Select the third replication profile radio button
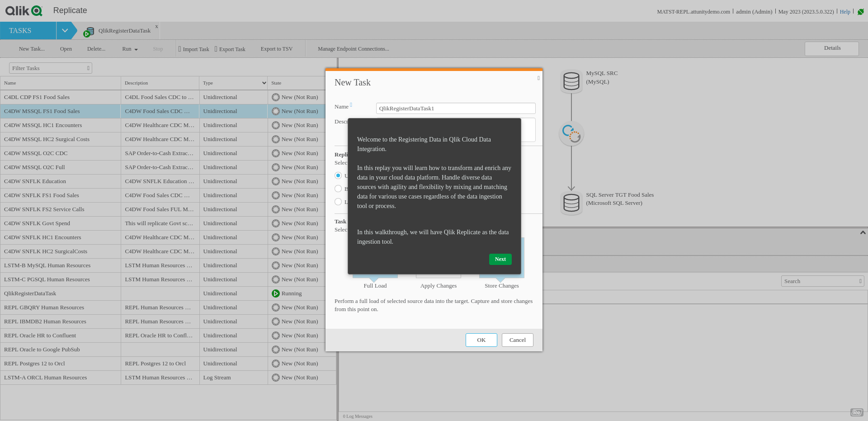This screenshot has height=421, width=868. (338, 202)
